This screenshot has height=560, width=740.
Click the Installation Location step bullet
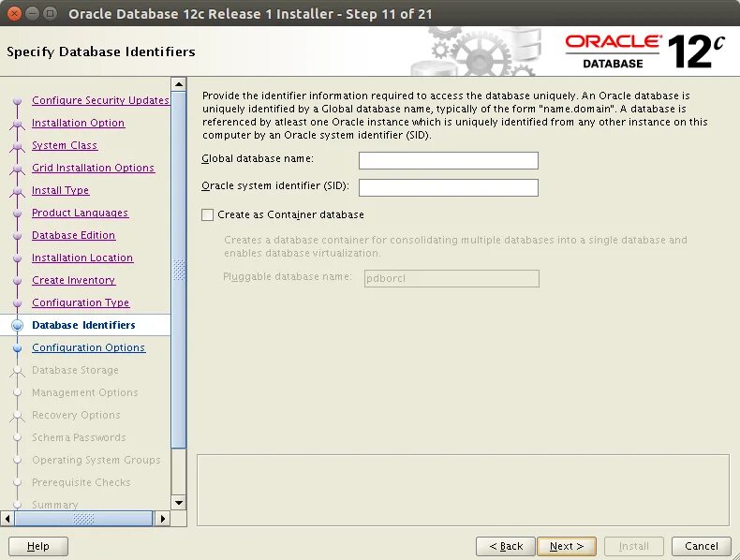18,258
